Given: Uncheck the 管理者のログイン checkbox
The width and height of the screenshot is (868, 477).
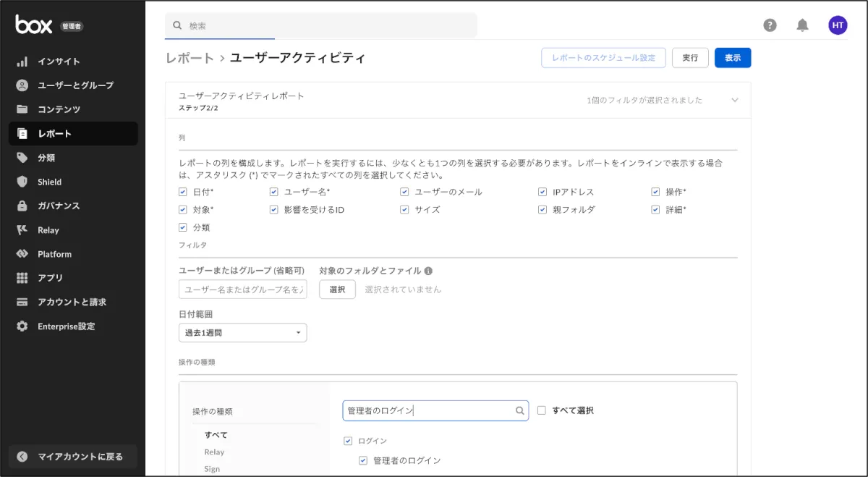Looking at the screenshot, I should (363, 460).
